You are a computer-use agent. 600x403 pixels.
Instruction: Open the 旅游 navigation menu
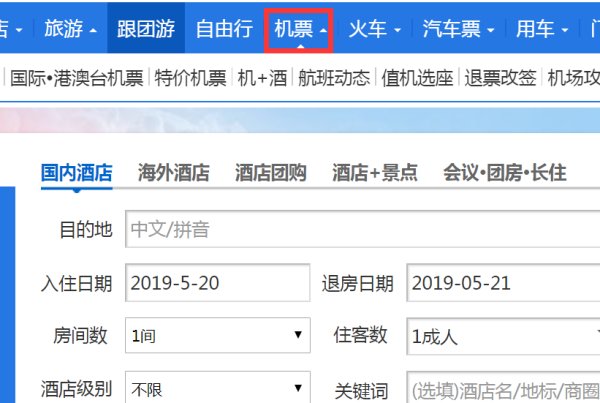click(70, 29)
